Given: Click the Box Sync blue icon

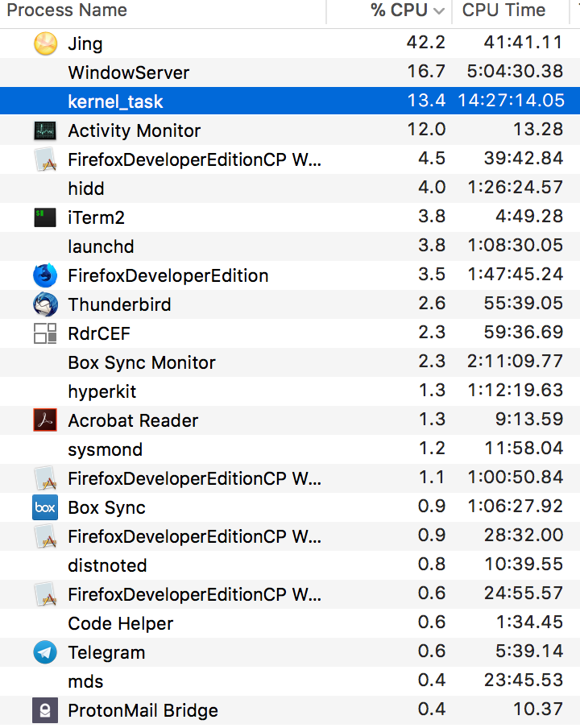Looking at the screenshot, I should point(45,507).
